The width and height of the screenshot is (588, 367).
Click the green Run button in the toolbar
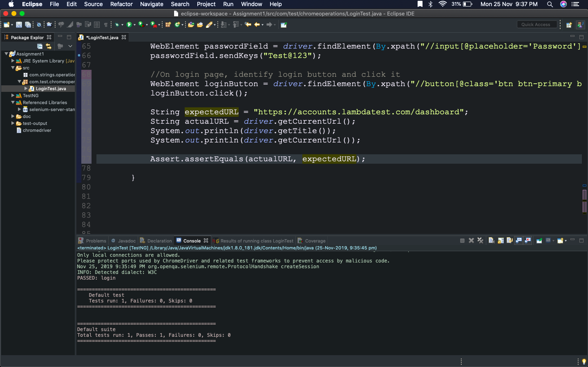click(129, 25)
